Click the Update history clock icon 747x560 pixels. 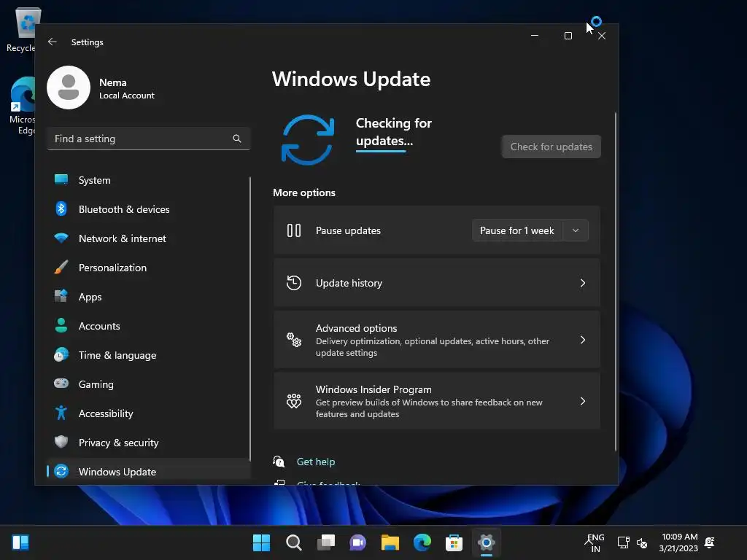(294, 283)
